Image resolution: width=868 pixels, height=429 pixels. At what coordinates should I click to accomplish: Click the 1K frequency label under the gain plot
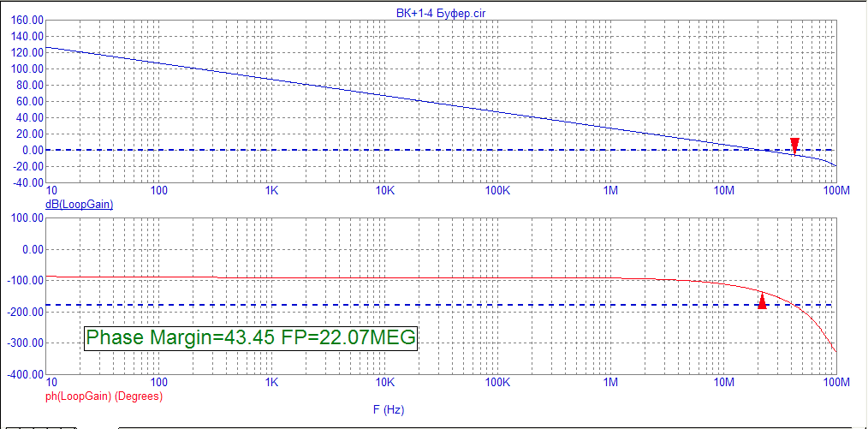(272, 191)
